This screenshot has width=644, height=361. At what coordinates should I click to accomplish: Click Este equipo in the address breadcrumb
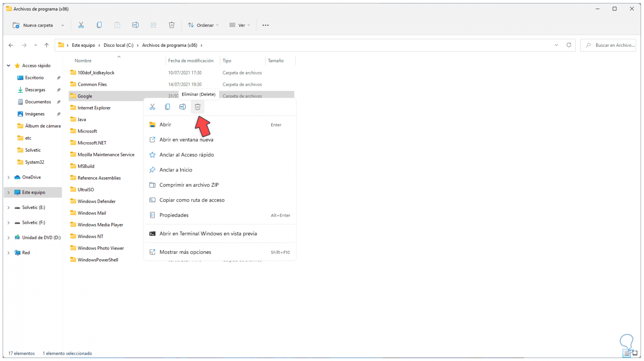click(x=84, y=45)
